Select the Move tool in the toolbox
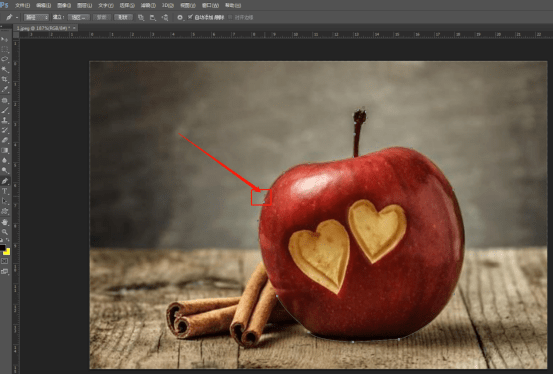Image resolution: width=554 pixels, height=375 pixels. (x=5, y=39)
